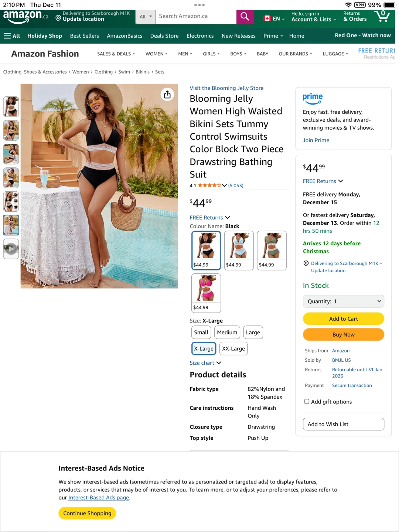Open the All search category dropdown
This screenshot has width=399, height=532.
tap(146, 17)
